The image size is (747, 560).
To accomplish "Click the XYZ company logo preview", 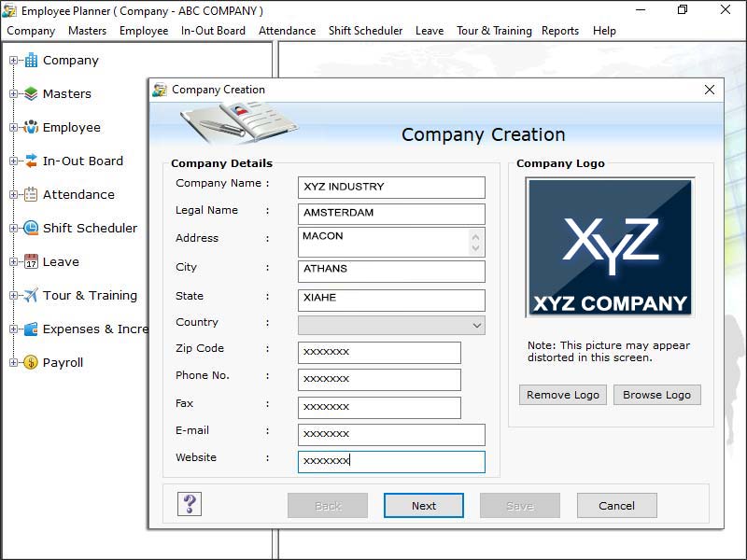I will [609, 246].
